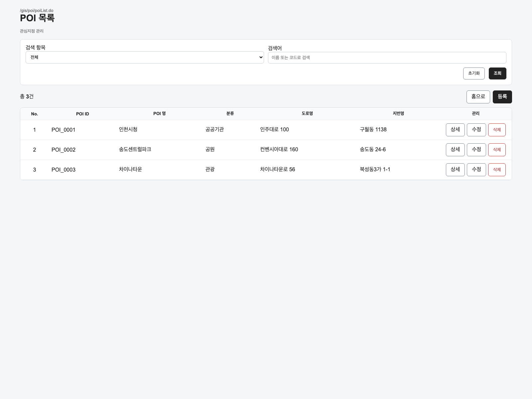Image resolution: width=532 pixels, height=399 pixels.
Task: Click the 송도동 24-6 lot address
Action: tap(373, 150)
